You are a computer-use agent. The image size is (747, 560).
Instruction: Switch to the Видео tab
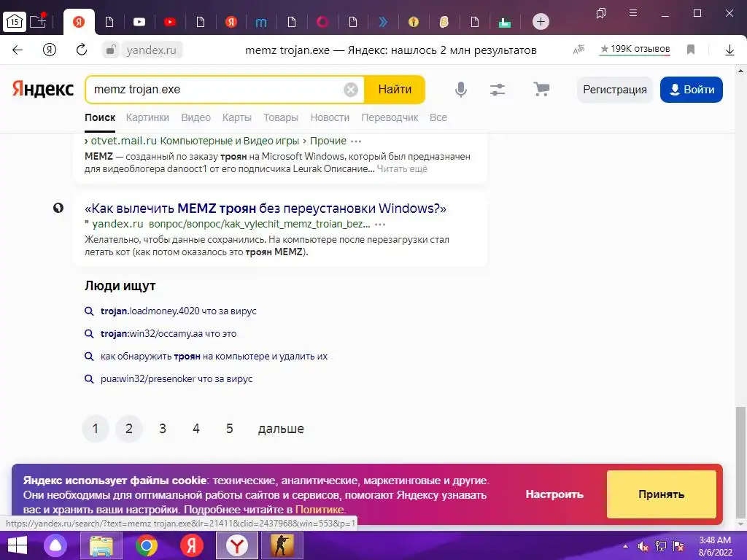pos(196,117)
